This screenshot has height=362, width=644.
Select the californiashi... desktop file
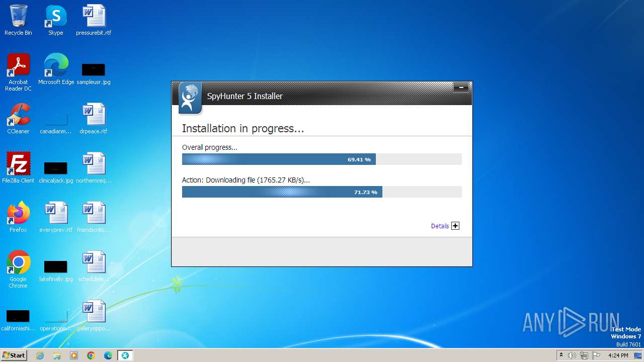18,320
